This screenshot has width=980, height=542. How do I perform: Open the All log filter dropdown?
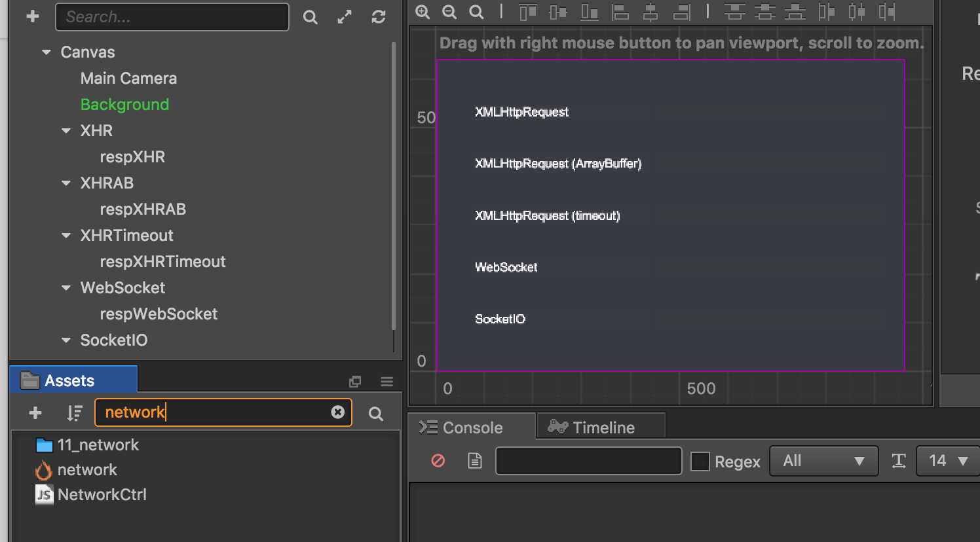[823, 460]
